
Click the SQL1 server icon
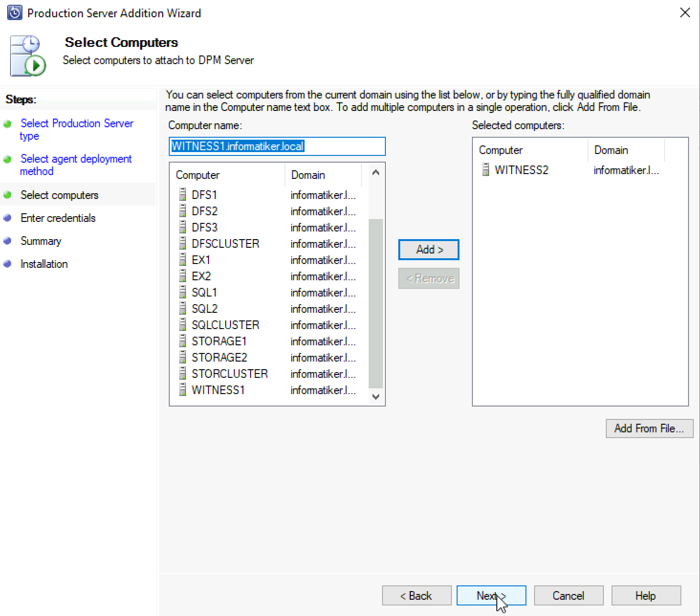pyautogui.click(x=182, y=292)
